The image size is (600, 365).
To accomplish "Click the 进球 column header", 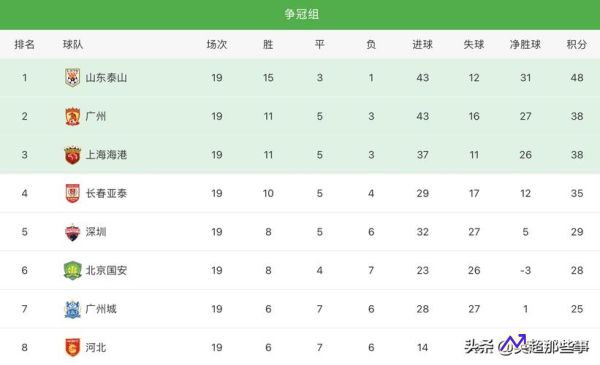I will pyautogui.click(x=422, y=44).
